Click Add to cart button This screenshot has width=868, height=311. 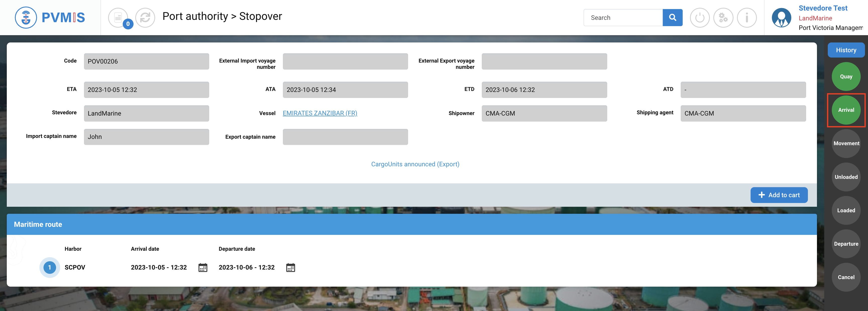(x=779, y=195)
